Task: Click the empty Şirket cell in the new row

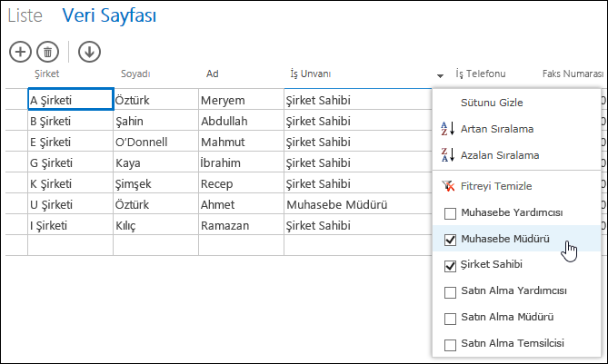Action: click(x=71, y=245)
